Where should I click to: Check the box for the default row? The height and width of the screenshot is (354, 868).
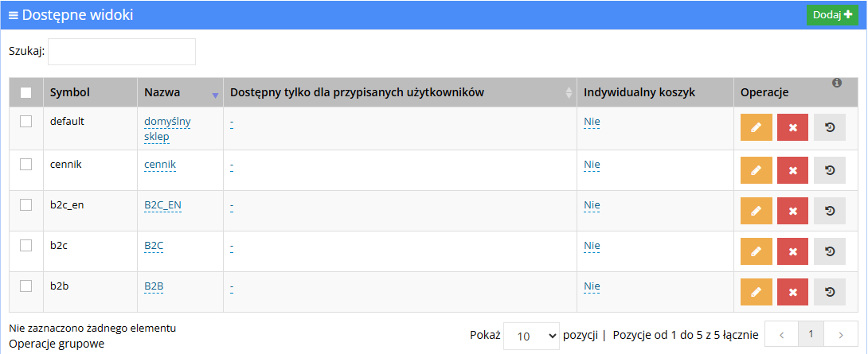pyautogui.click(x=26, y=122)
